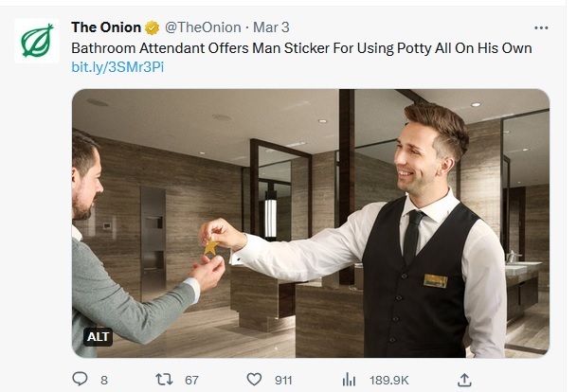Open the bathroom attendant photo
The height and width of the screenshot is (392, 577).
tap(311, 223)
